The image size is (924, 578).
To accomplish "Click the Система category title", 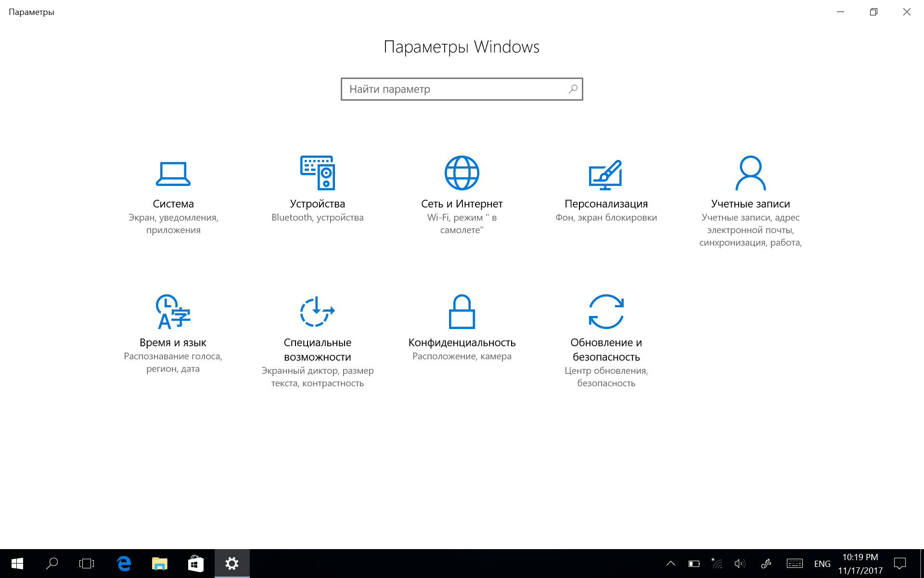I will click(173, 204).
